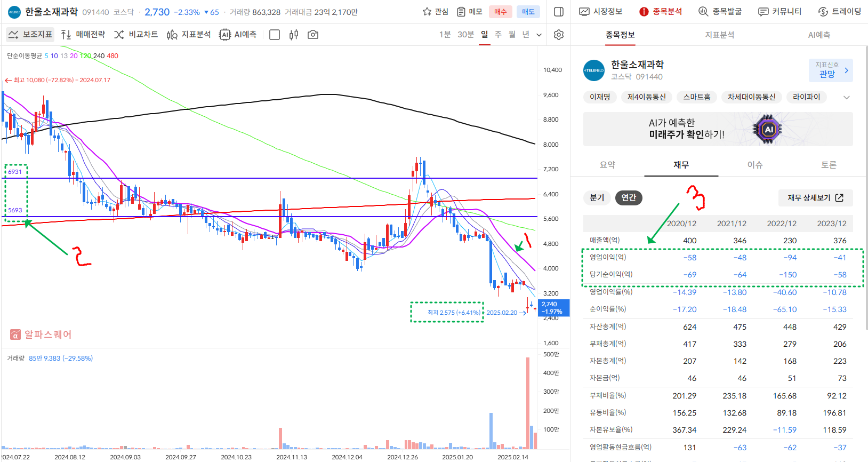The height and width of the screenshot is (462, 868).
Task: Expand the interval dropdown chevron
Action: pos(539,35)
